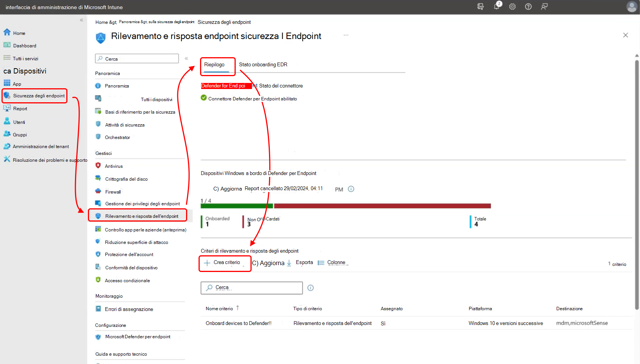The height and width of the screenshot is (364, 640).
Task: Open Attività di sicurezza
Action: tap(125, 125)
